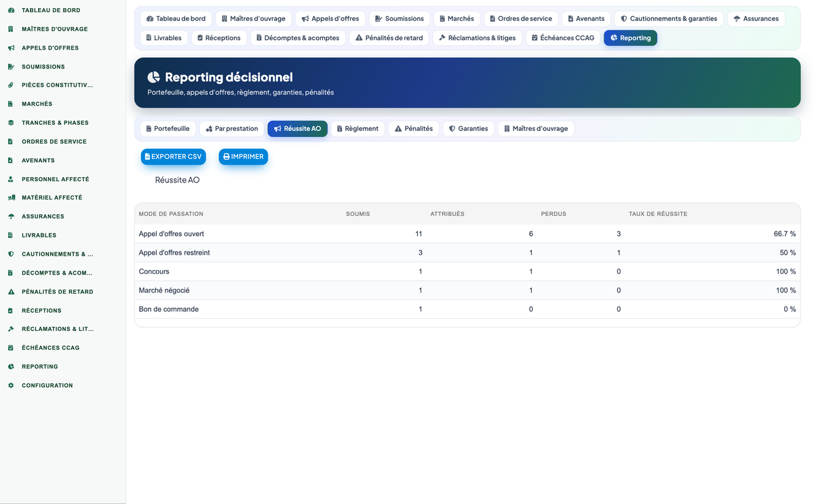Screen dimensions: 814x504
Task: Select the Appel d'offres ouvert row label
Action: (x=172, y=234)
